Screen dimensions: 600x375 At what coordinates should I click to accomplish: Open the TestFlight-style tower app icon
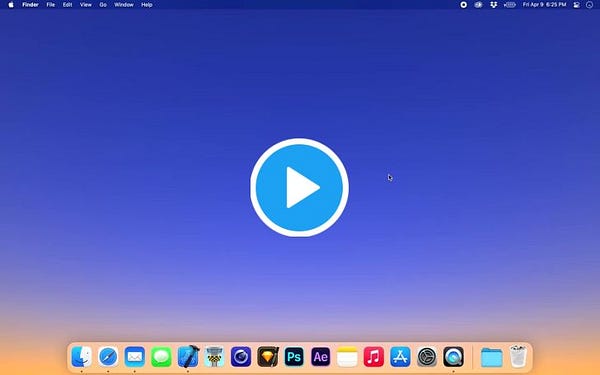tap(214, 357)
